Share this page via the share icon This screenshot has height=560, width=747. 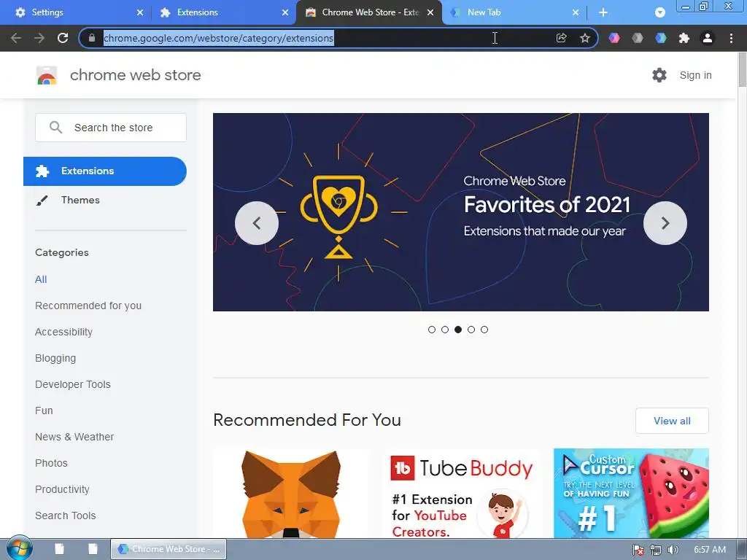tap(561, 38)
